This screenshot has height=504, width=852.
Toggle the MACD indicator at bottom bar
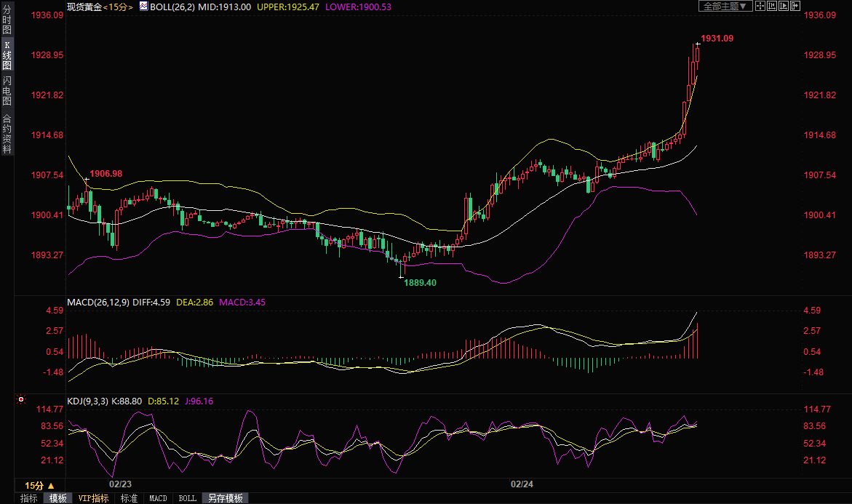tap(158, 498)
